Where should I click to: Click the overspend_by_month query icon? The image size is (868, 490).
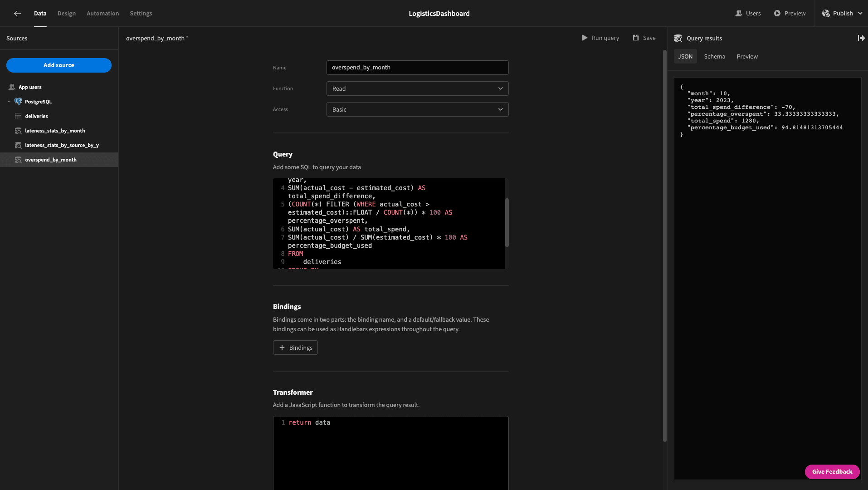pyautogui.click(x=18, y=160)
